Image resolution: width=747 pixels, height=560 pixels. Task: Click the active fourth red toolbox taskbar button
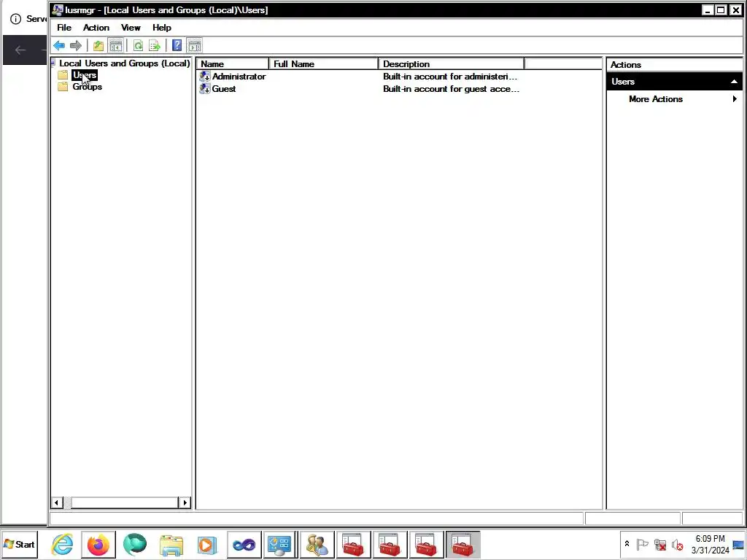pyautogui.click(x=462, y=544)
